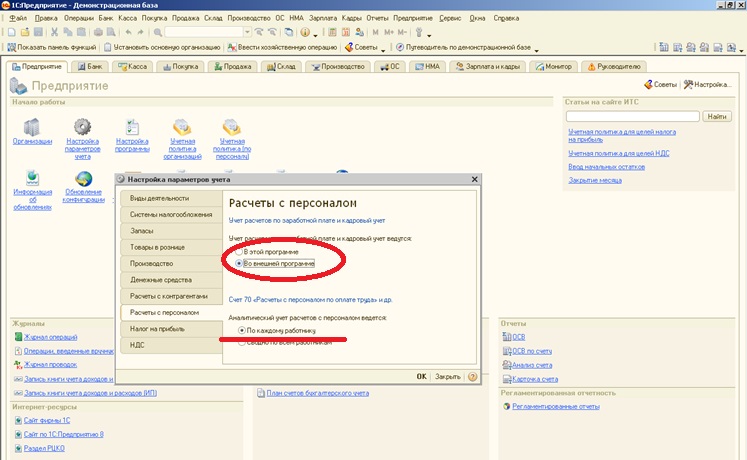
Task: Select 'Запасы' section in dialog
Action: (172, 230)
